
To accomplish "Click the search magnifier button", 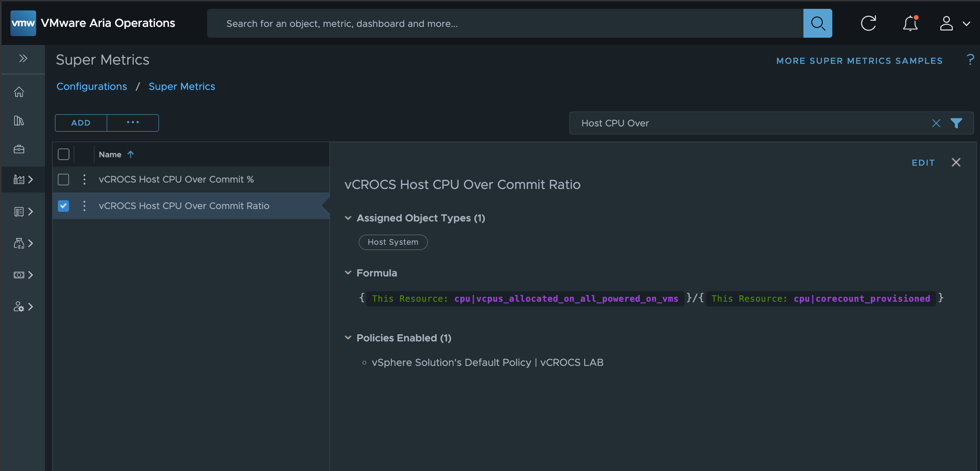I will [x=817, y=23].
